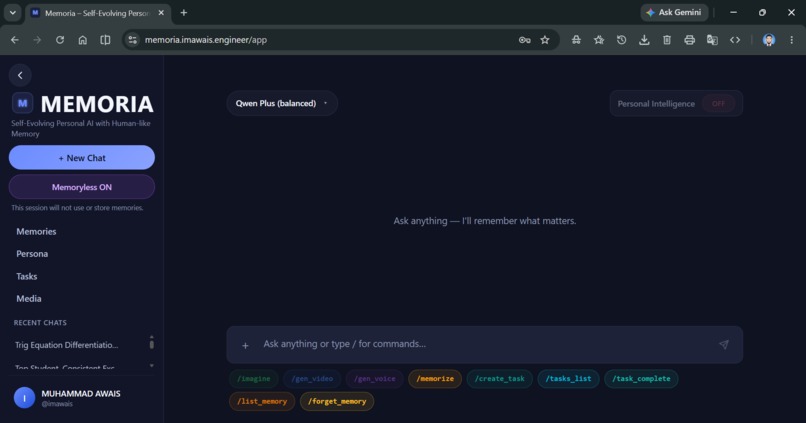Screen dimensions: 806x423
Task: Go back in browser history
Action: click(14, 40)
